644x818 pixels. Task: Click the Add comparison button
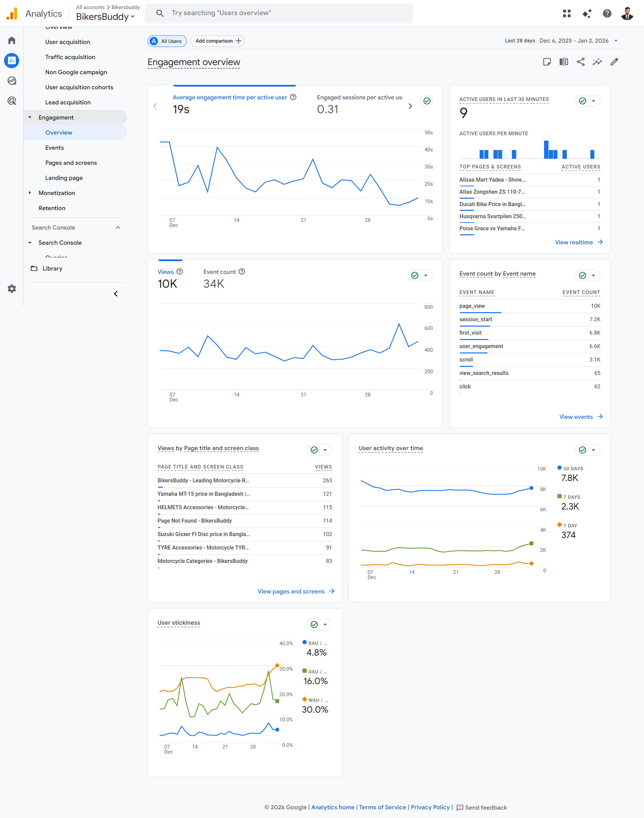[218, 41]
